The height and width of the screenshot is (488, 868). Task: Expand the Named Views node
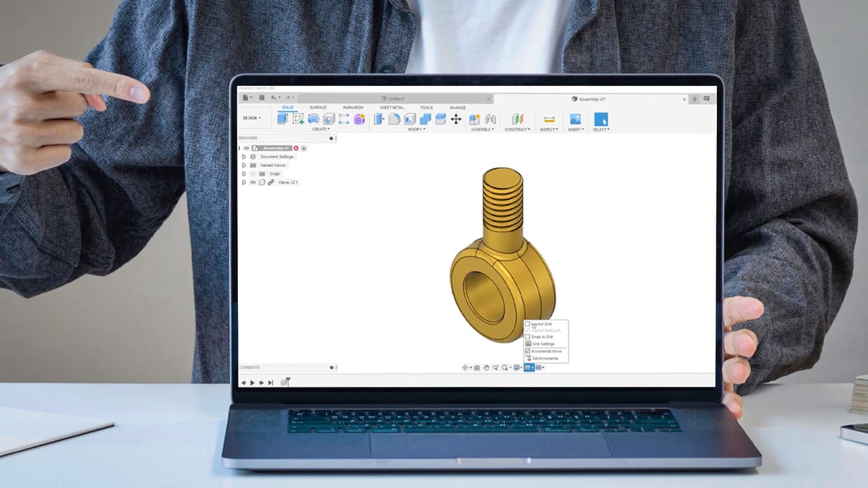244,165
